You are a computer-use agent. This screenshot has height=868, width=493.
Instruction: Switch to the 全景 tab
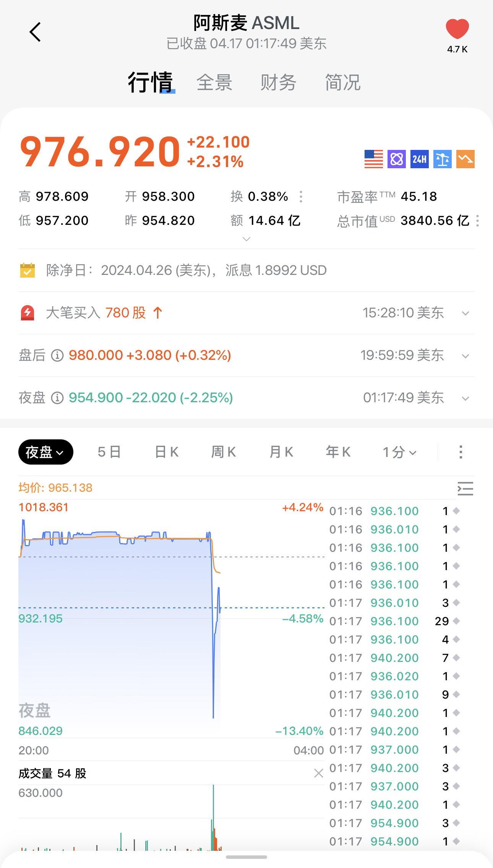tap(214, 83)
